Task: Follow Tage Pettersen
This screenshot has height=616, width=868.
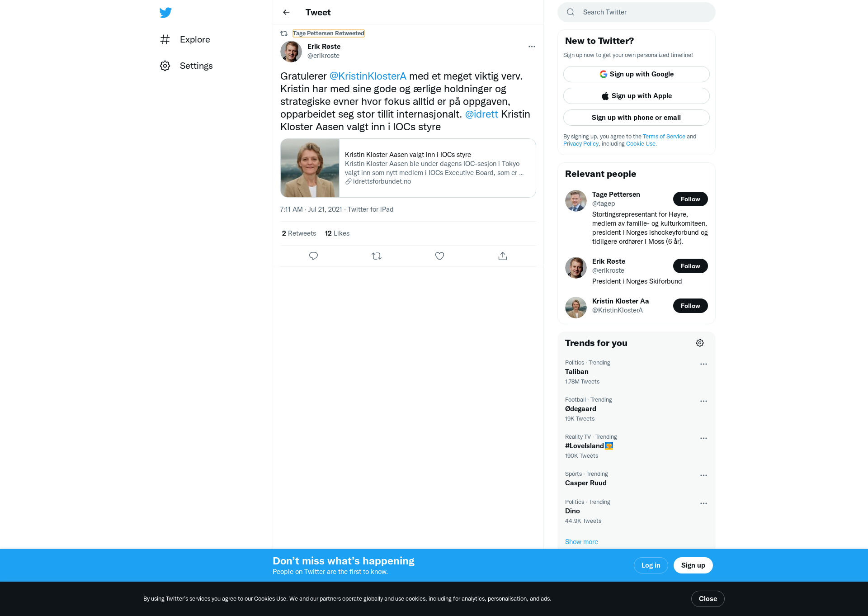Action: (690, 199)
